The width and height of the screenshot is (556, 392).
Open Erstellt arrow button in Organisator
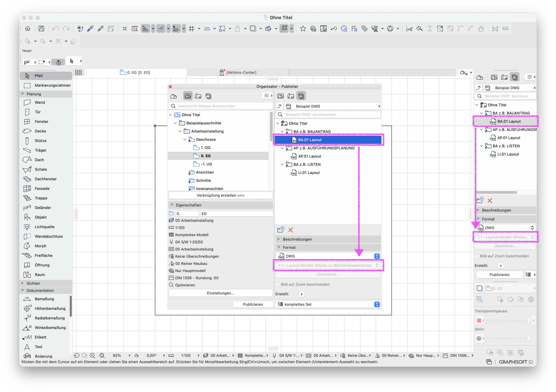click(x=301, y=294)
